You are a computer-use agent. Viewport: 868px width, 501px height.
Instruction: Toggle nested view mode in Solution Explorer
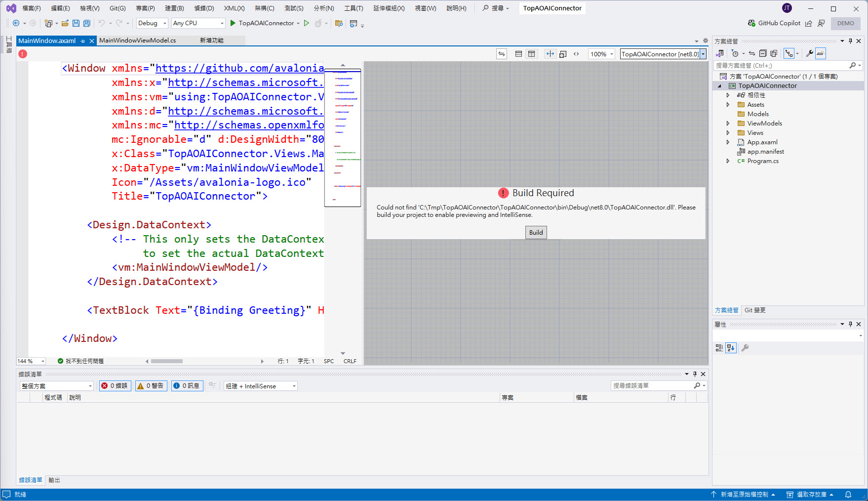tap(789, 53)
